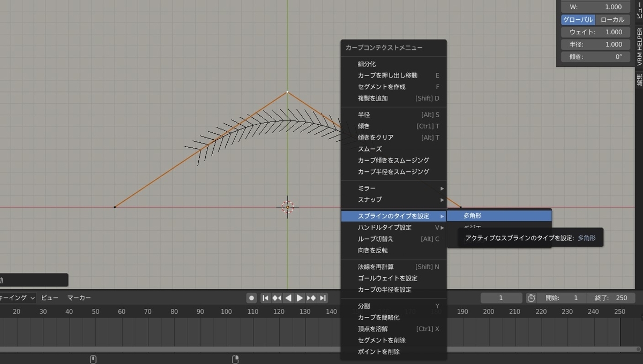Image resolution: width=643 pixels, height=364 pixels.
Task: Choose 半径 from the context menu
Action: (394, 115)
